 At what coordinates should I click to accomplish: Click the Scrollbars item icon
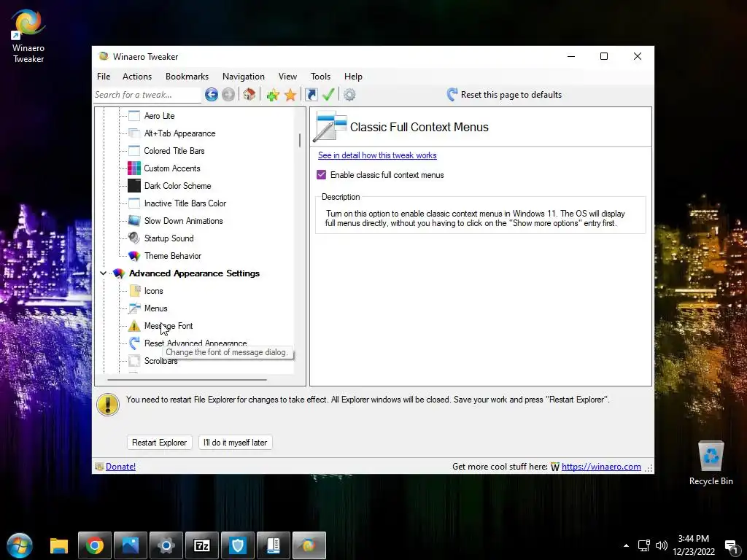tap(134, 361)
